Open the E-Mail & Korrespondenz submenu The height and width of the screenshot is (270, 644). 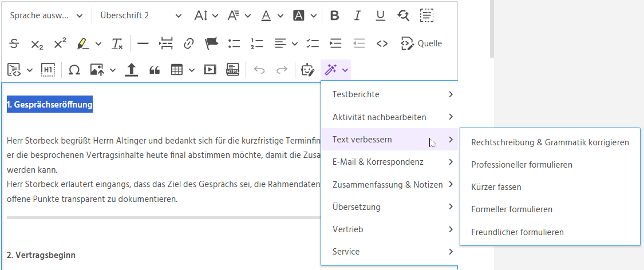(389, 162)
